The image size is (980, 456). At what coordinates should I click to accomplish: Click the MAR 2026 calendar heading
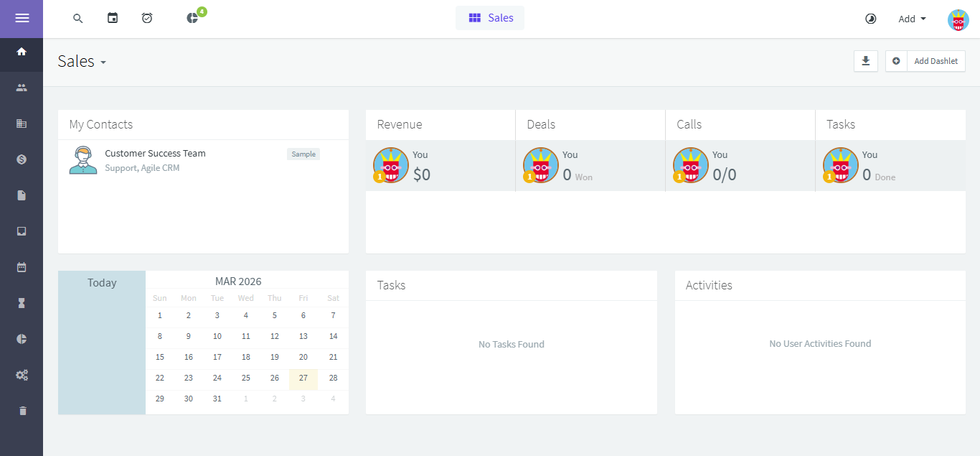[238, 281]
